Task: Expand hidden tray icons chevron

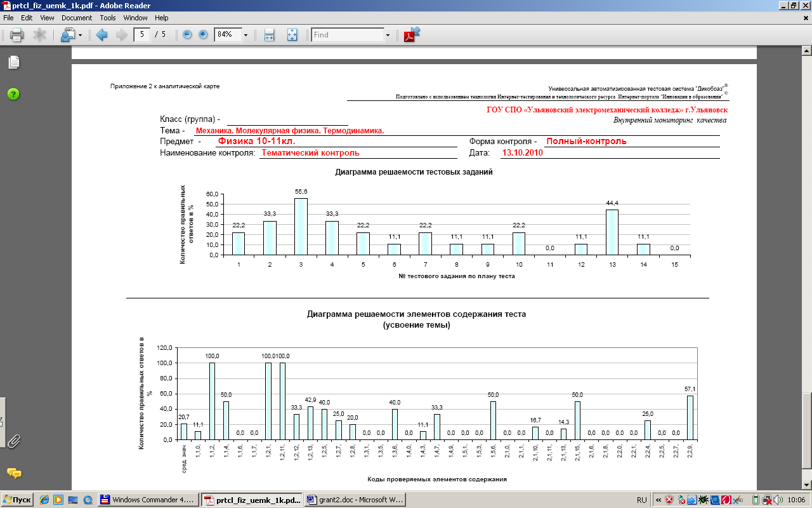Action: pos(658,500)
